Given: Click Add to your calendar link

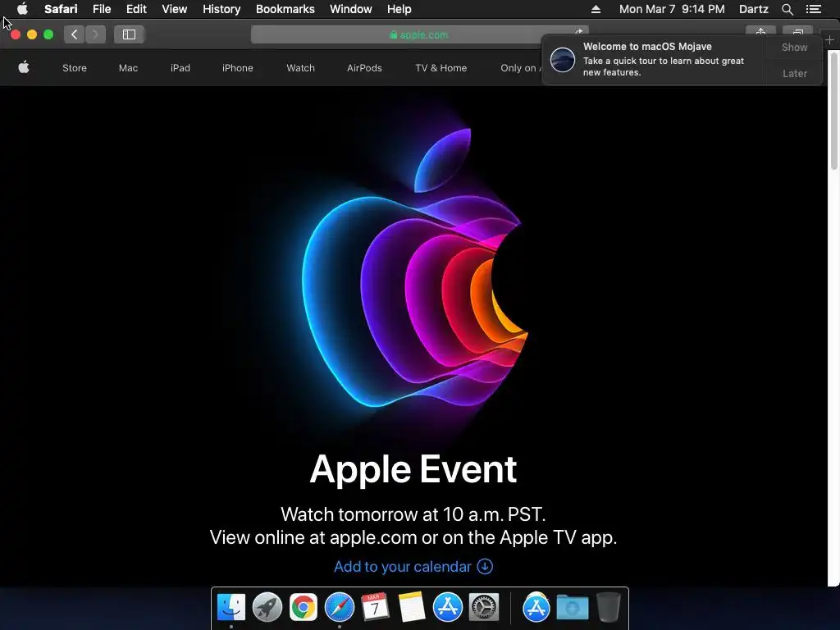Looking at the screenshot, I should (413, 566).
